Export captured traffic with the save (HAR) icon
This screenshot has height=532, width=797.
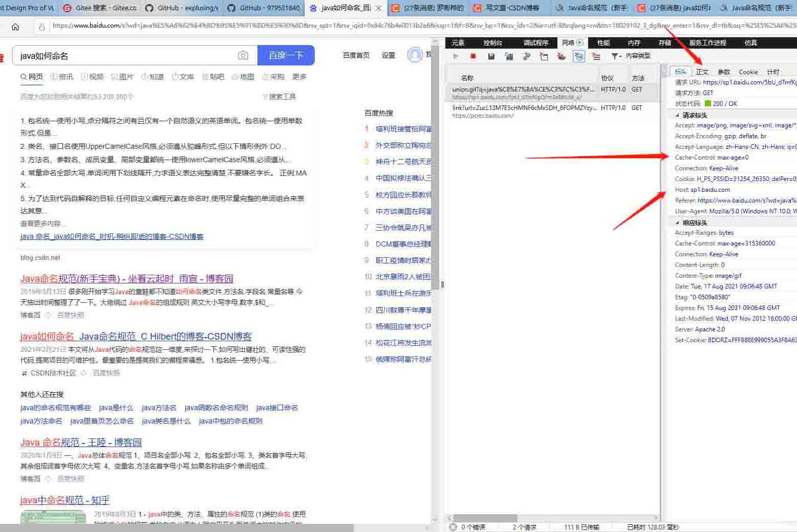491,56
